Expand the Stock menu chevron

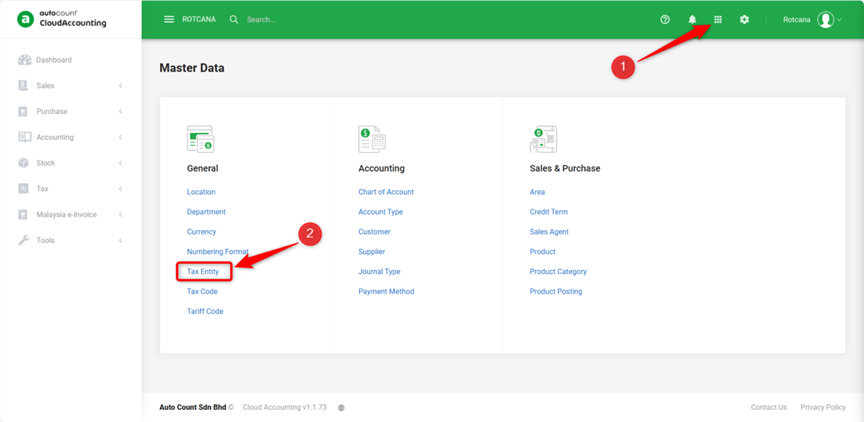[x=120, y=163]
